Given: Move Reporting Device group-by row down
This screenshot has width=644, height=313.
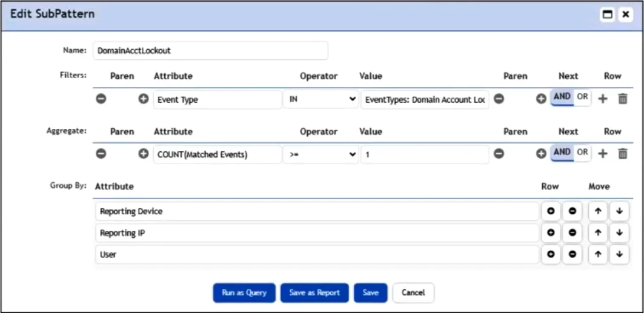Looking at the screenshot, I should [619, 211].
